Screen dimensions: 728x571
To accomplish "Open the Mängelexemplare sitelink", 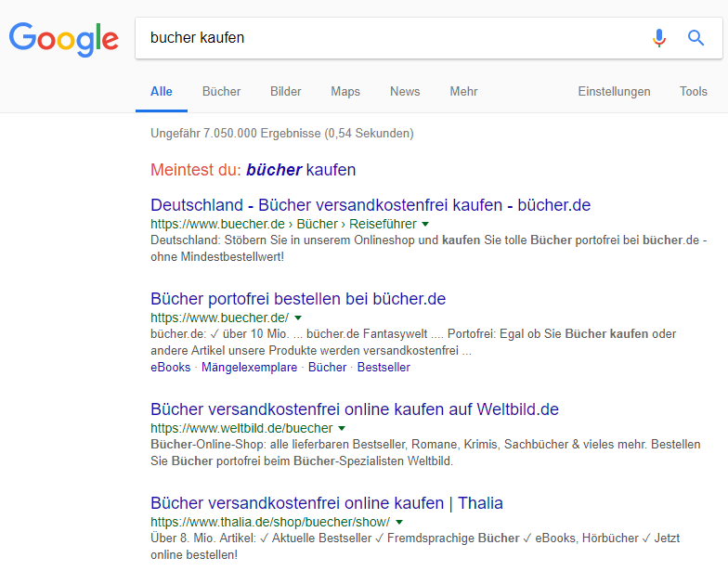I will tap(249, 368).
